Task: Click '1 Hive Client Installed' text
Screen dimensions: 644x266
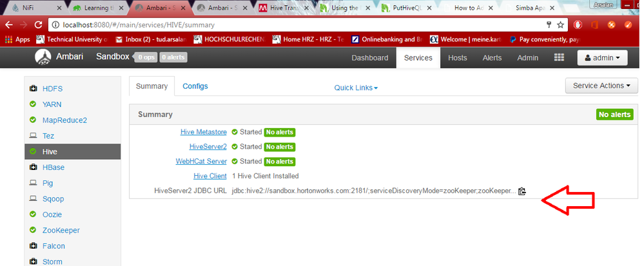Action: 266,176
